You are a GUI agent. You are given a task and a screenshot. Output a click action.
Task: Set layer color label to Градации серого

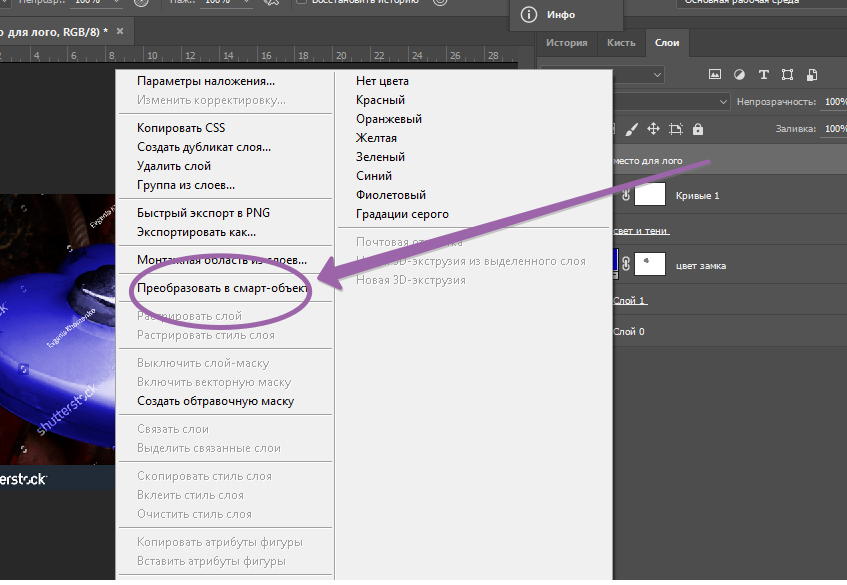[x=402, y=214]
